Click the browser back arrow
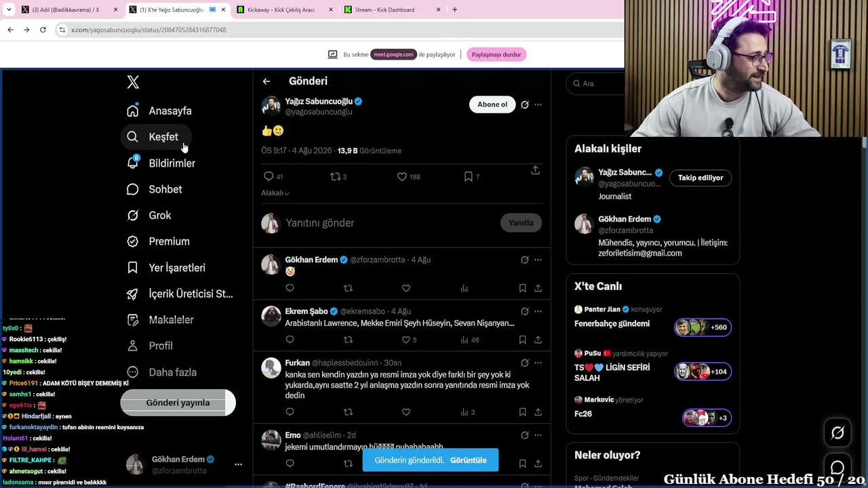 pyautogui.click(x=10, y=30)
